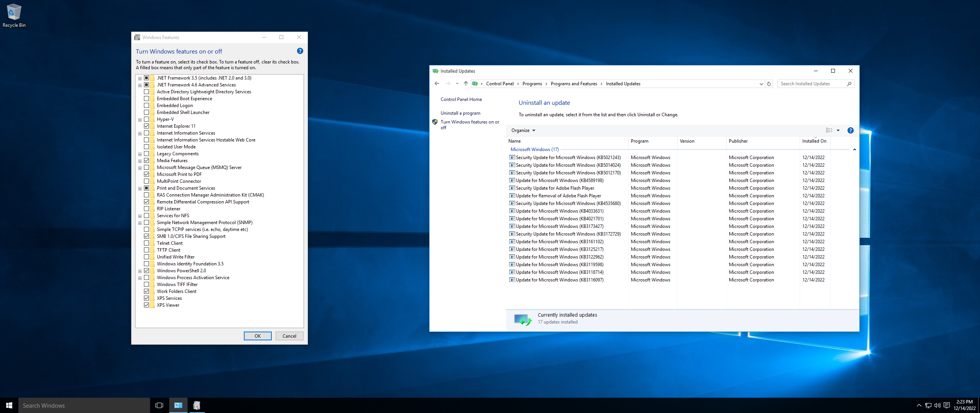Click the Search Windows taskbar box
This screenshot has width=980, height=413.
[x=84, y=405]
